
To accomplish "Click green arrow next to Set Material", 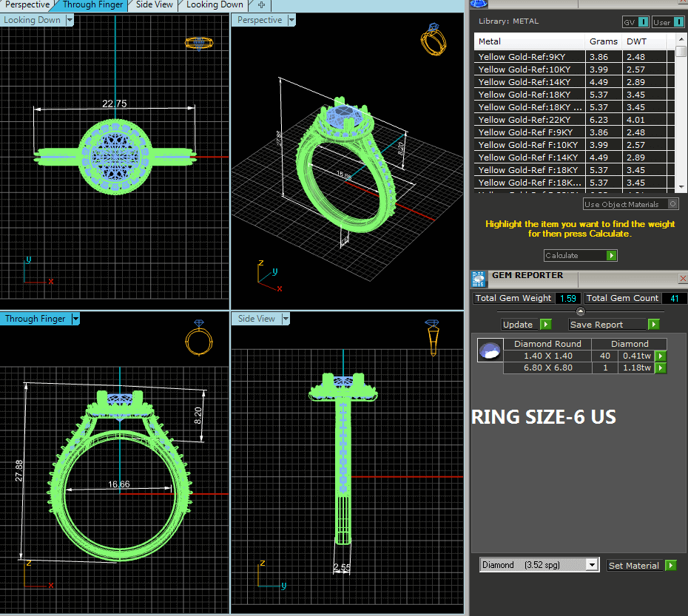I will tap(670, 566).
